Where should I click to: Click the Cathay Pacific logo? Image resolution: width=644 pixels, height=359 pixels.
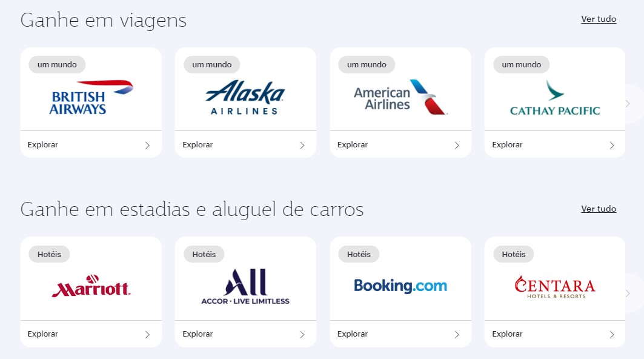pyautogui.click(x=554, y=98)
